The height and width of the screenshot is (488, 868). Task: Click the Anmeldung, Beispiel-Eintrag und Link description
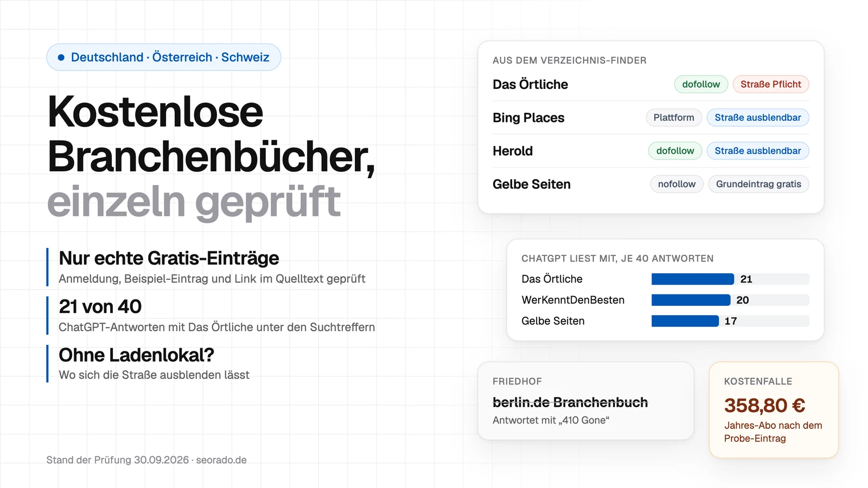(212, 279)
